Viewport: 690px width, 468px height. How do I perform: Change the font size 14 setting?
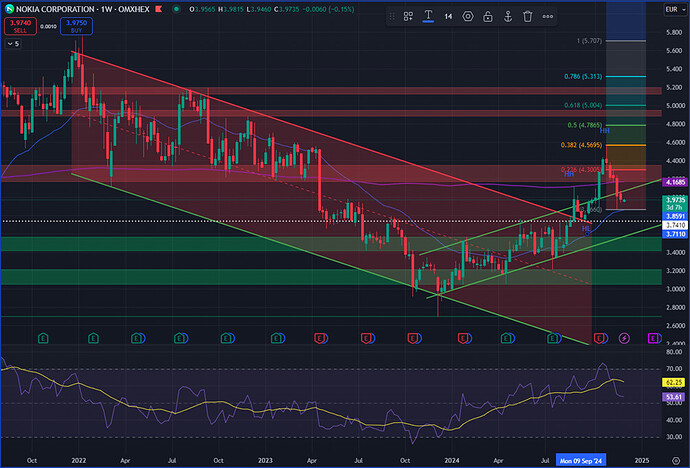click(448, 17)
